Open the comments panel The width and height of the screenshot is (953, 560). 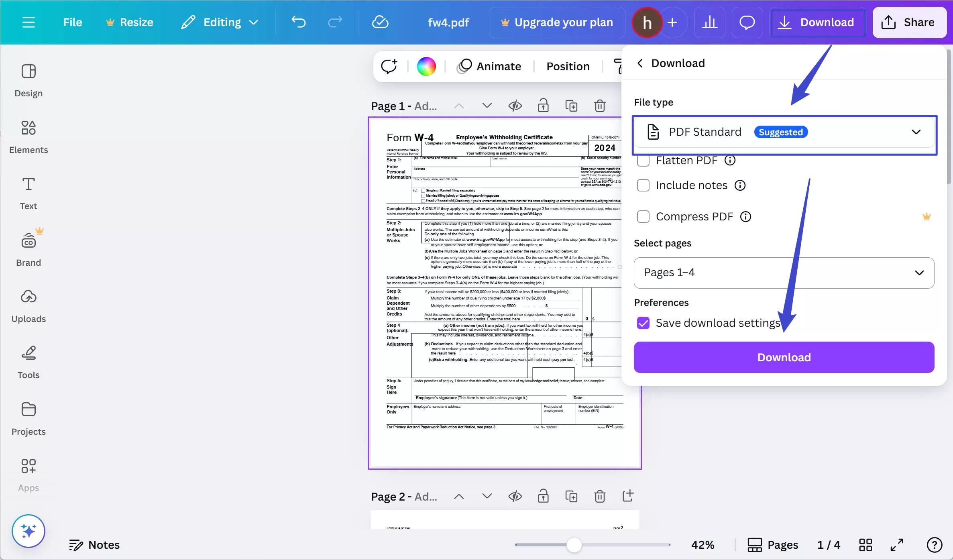747,22
